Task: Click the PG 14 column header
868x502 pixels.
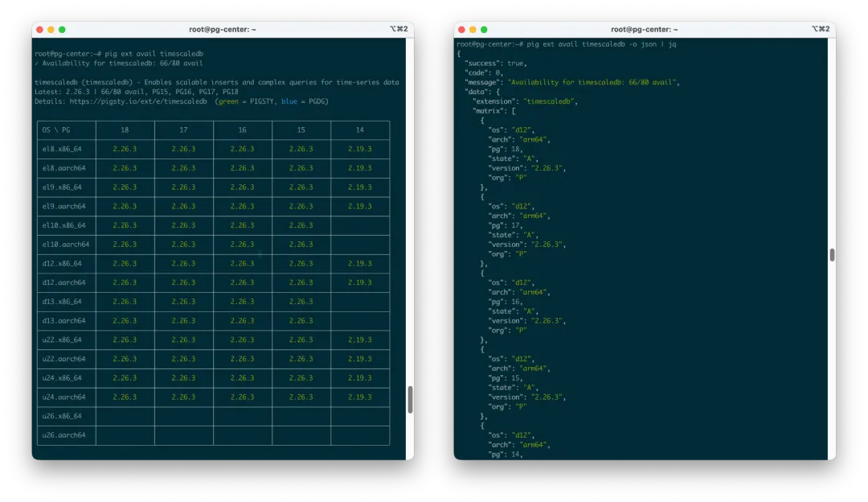Action: coord(359,130)
